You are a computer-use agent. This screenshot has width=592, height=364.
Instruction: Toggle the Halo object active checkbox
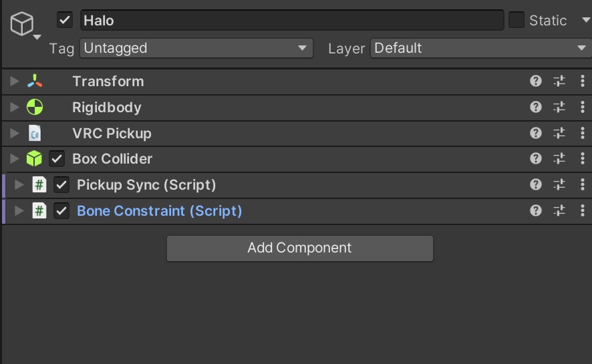(65, 20)
